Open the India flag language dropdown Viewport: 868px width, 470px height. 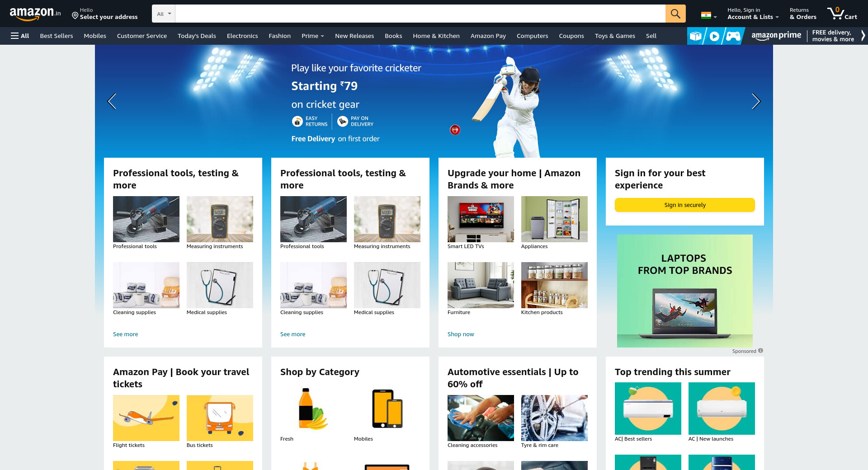point(709,15)
